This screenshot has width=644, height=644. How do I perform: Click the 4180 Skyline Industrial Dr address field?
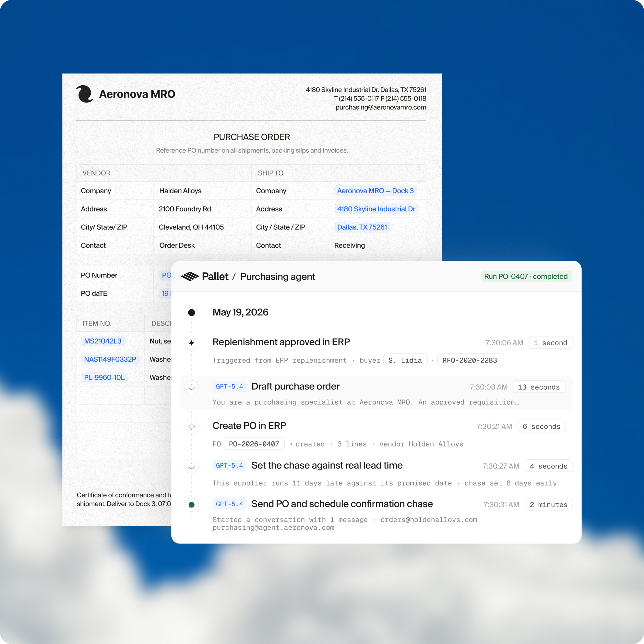pos(376,209)
